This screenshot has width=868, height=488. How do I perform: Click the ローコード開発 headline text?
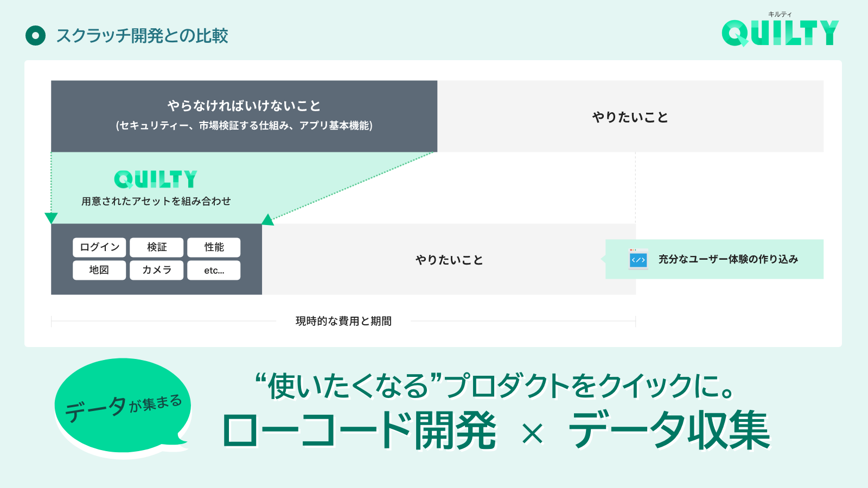[x=359, y=431]
